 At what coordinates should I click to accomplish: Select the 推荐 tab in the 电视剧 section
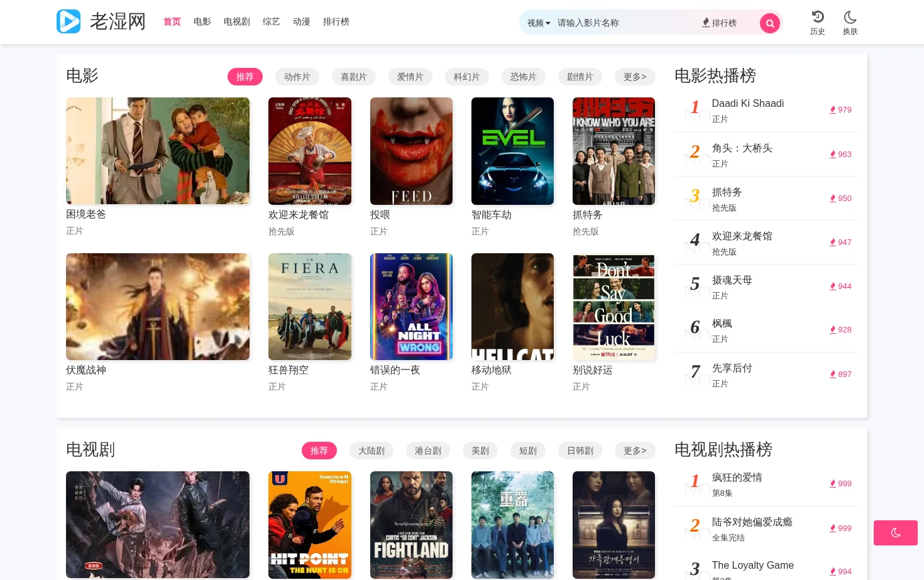pyautogui.click(x=319, y=451)
